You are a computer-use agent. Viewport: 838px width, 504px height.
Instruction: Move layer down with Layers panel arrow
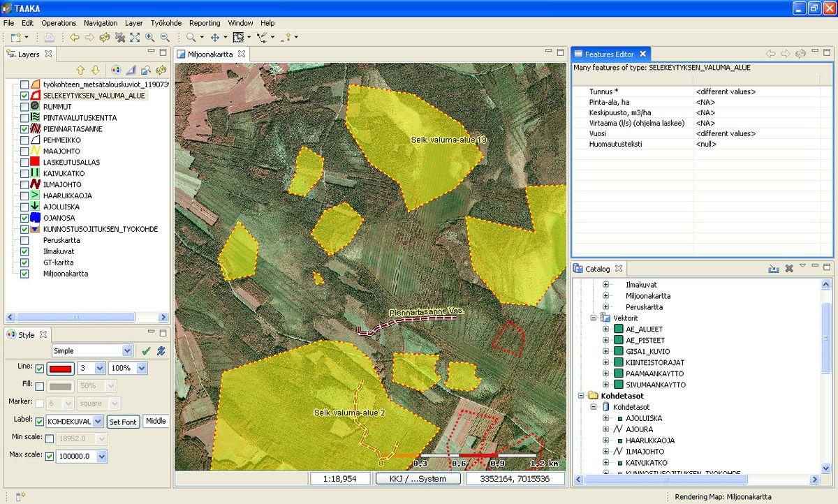point(95,70)
